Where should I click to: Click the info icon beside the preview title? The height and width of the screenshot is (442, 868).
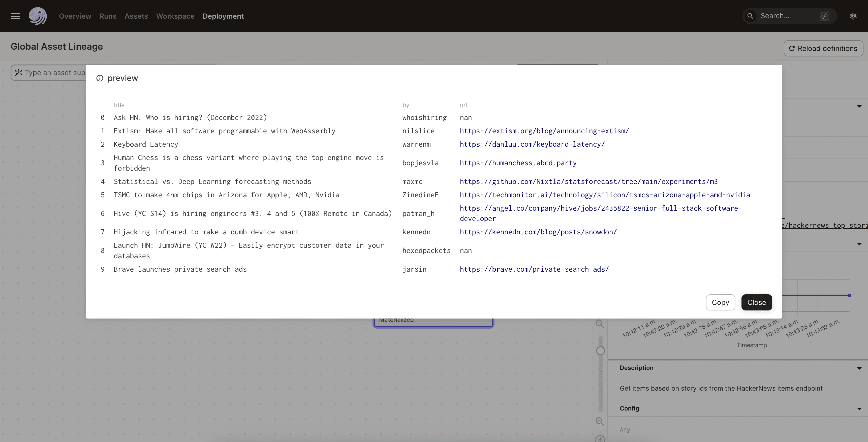click(100, 78)
